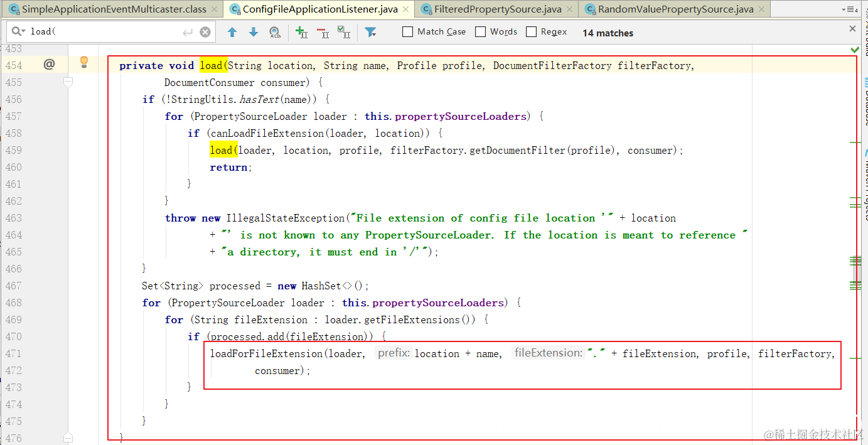Viewport: 868px width, 445px height.
Task: Select all occurrences icon
Action: 344,32
